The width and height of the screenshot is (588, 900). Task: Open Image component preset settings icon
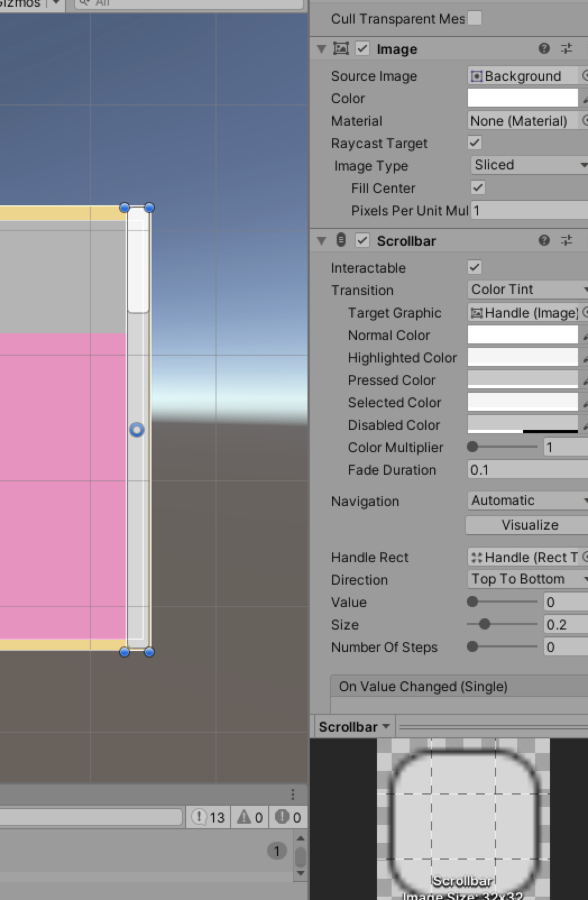567,48
